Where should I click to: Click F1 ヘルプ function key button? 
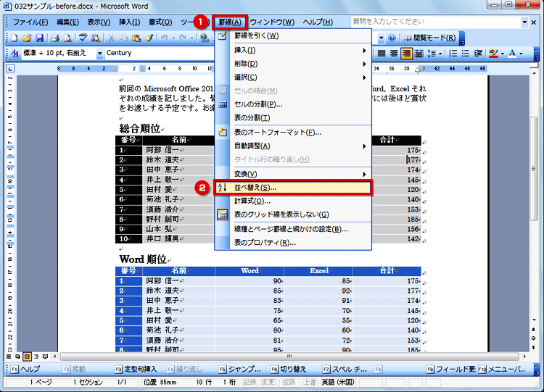[25, 370]
